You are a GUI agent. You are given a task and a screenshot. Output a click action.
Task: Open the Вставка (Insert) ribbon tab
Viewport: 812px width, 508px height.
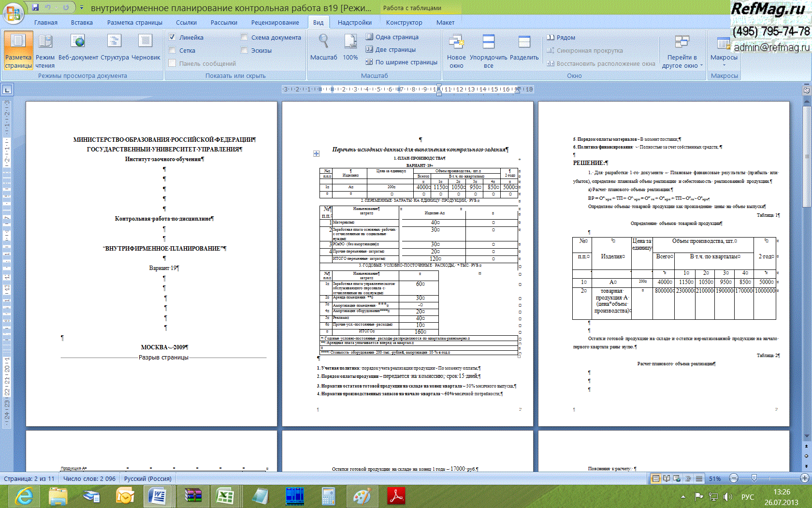(x=82, y=22)
